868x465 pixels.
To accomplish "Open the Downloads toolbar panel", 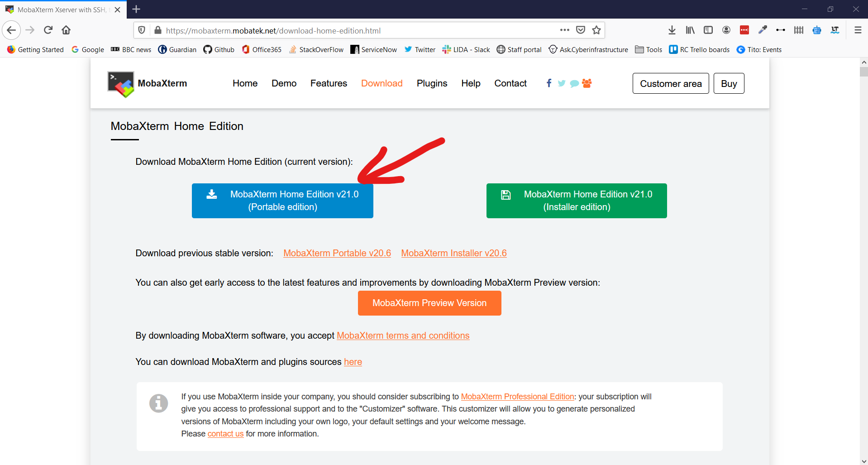I will [672, 30].
